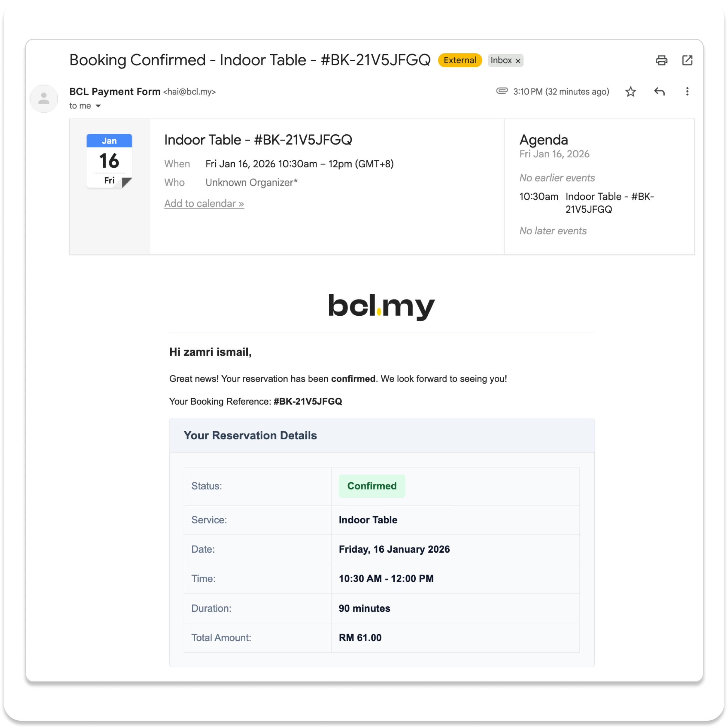Click the Inbox label chip
The height and width of the screenshot is (728, 728).
pyautogui.click(x=501, y=60)
